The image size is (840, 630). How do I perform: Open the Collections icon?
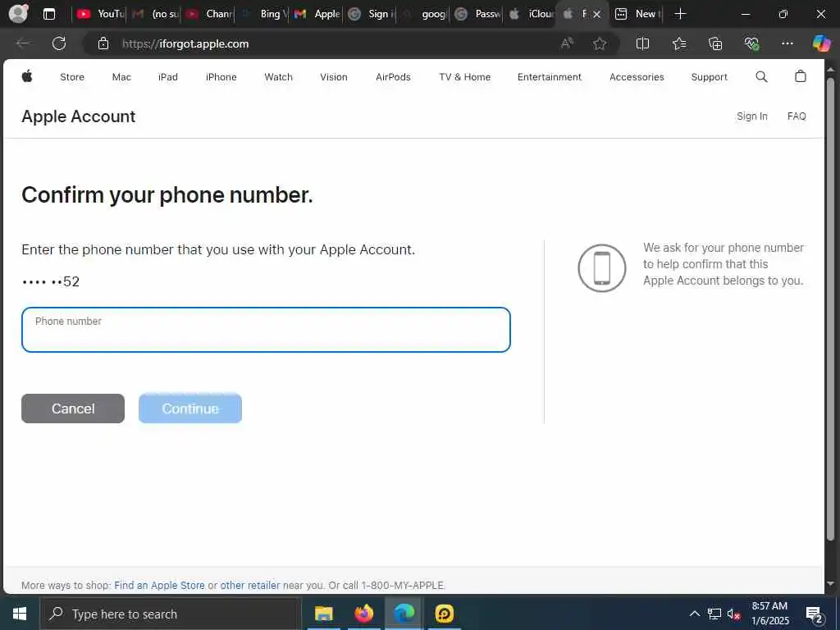(715, 43)
